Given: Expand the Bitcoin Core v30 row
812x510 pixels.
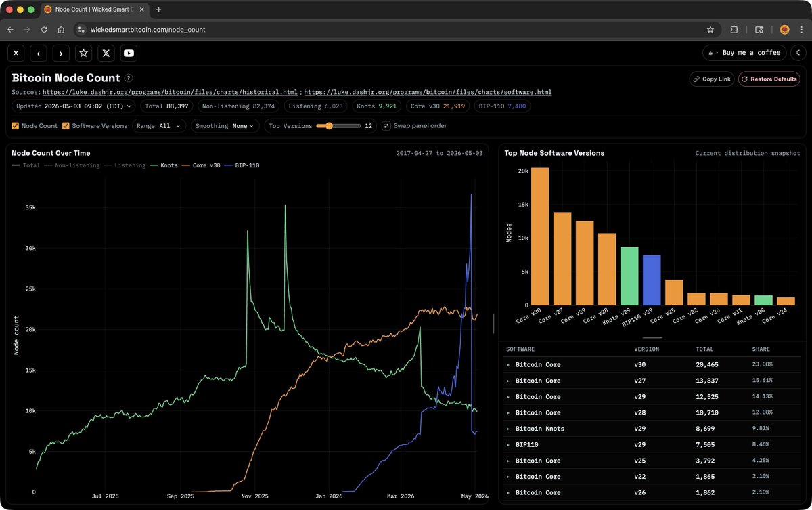Looking at the screenshot, I should click(508, 364).
